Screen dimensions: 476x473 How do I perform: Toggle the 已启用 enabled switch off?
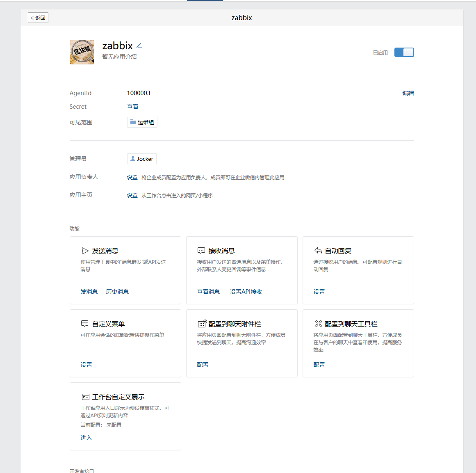coord(404,53)
